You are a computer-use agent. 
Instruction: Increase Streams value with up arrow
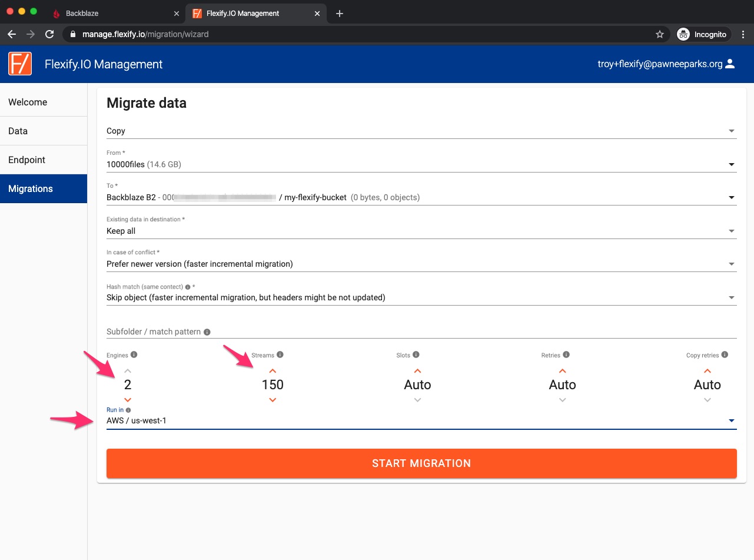[x=273, y=371]
